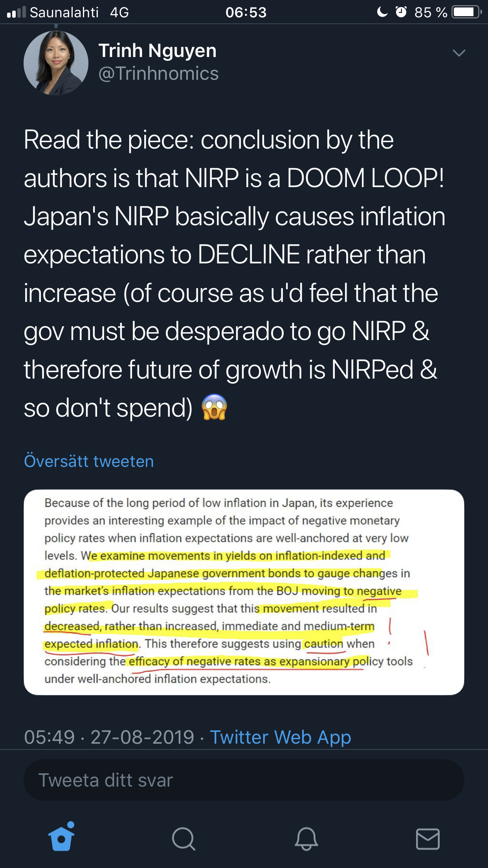Expand the tweet options chevron
The image size is (488, 868).
459,53
